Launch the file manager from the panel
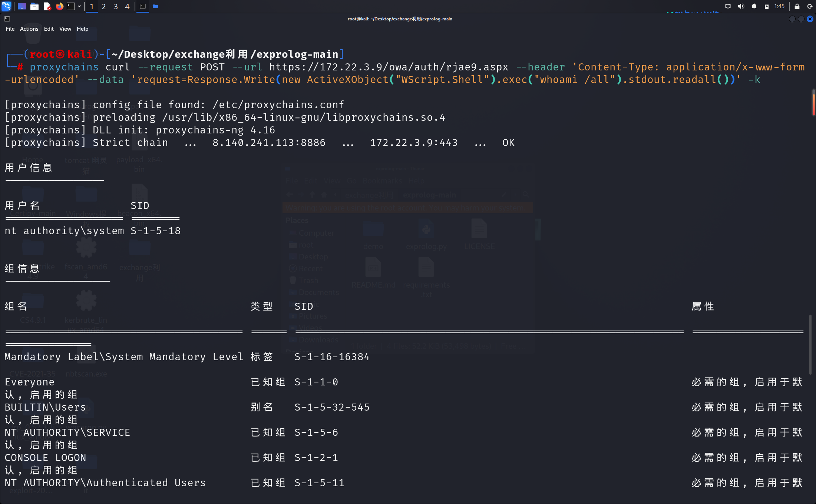 34,6
